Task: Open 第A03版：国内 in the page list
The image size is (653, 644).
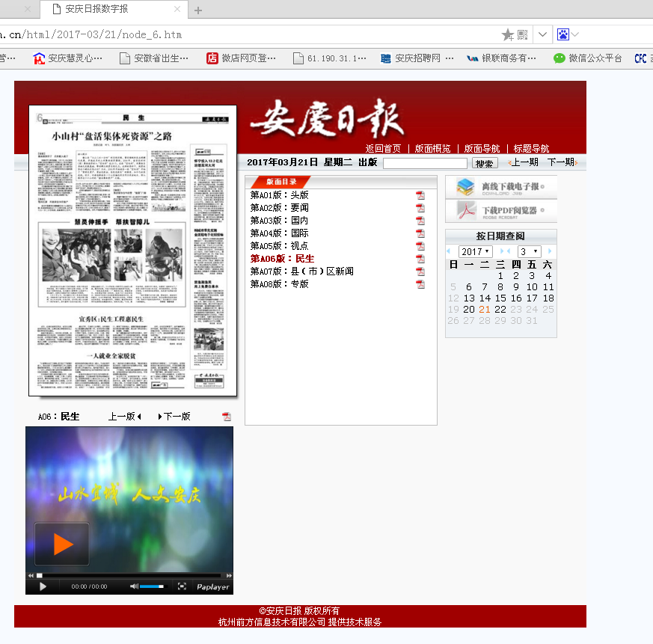Action: (x=280, y=221)
